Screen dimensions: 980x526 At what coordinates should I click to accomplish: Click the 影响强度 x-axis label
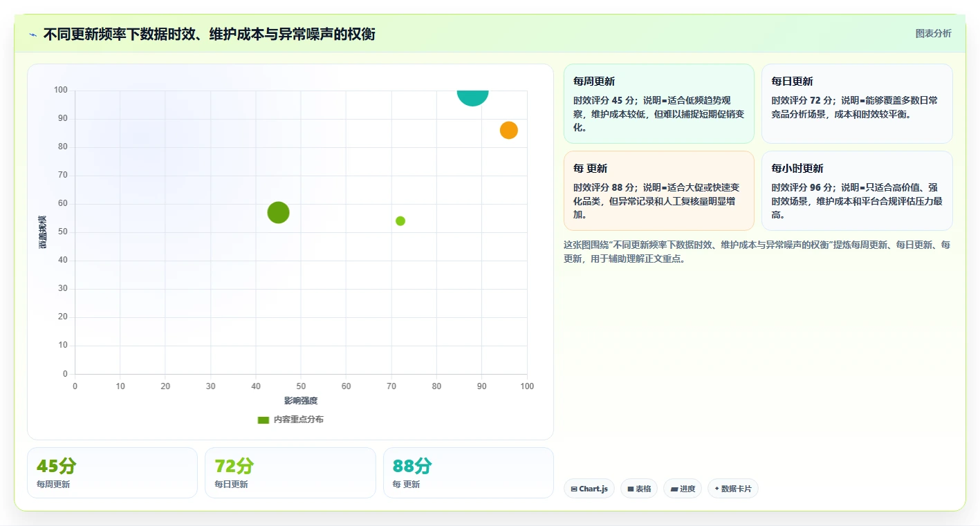click(301, 401)
